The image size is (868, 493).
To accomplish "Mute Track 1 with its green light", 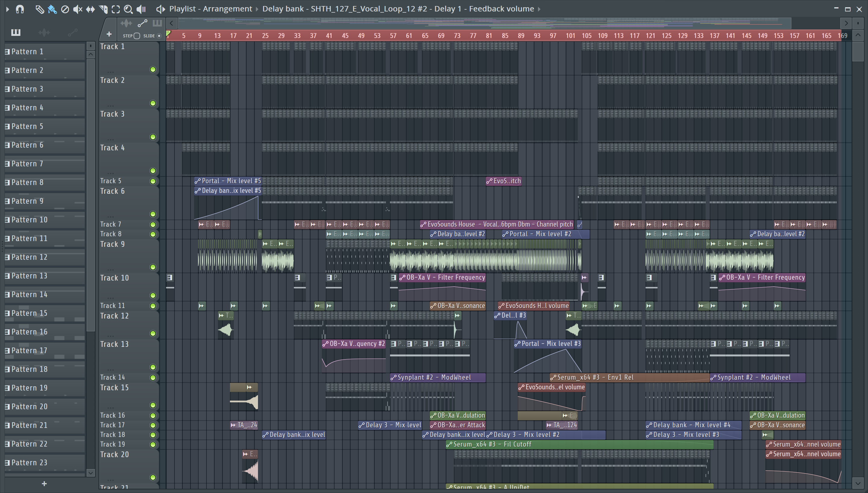I will [x=153, y=69].
